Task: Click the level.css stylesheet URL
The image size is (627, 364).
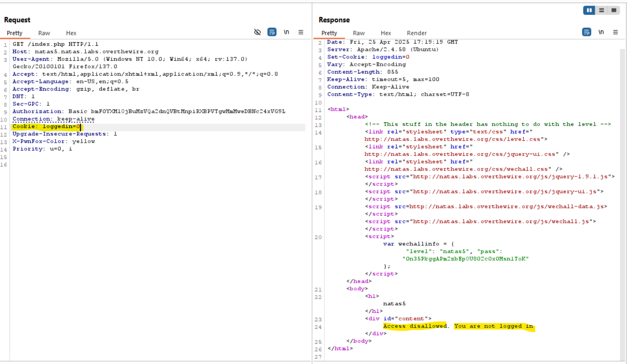Action: [x=454, y=139]
